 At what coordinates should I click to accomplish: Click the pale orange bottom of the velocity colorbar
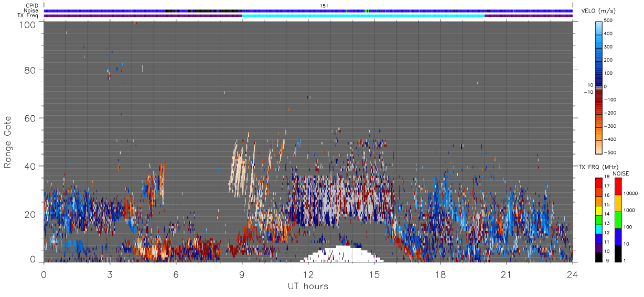(x=599, y=147)
